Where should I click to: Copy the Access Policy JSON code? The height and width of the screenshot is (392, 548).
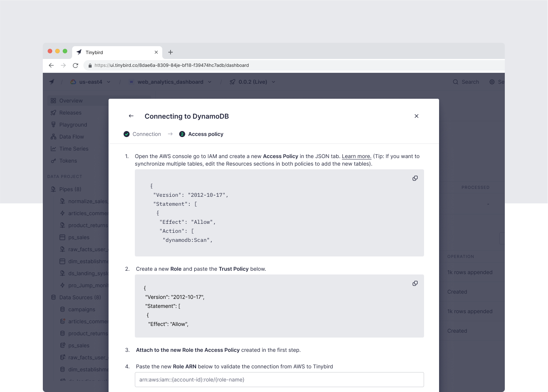pos(415,178)
